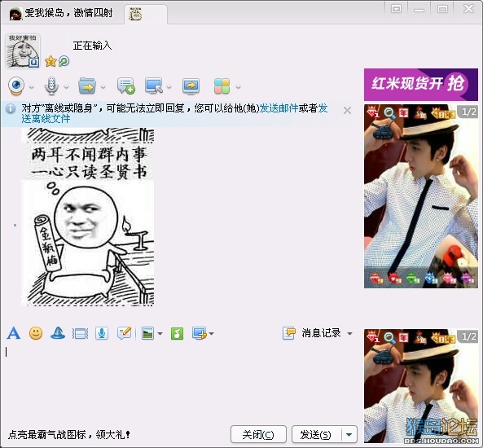483x448 pixels.
Task: Record a voice message icon
Action: tap(102, 333)
